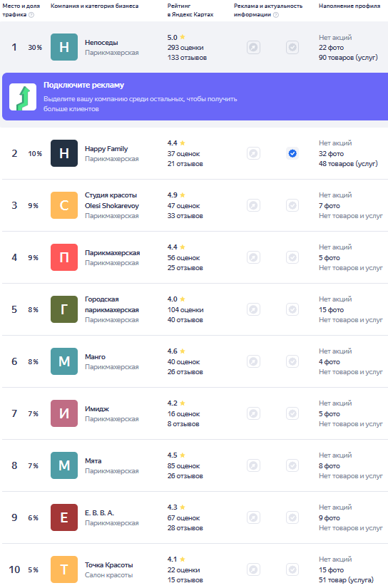
Task: Open Студия красоты Olesi Shokarevoy listing
Action: [112, 200]
